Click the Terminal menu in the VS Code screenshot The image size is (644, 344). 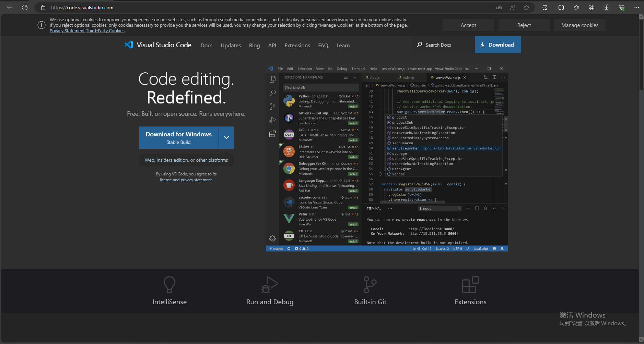point(358,69)
